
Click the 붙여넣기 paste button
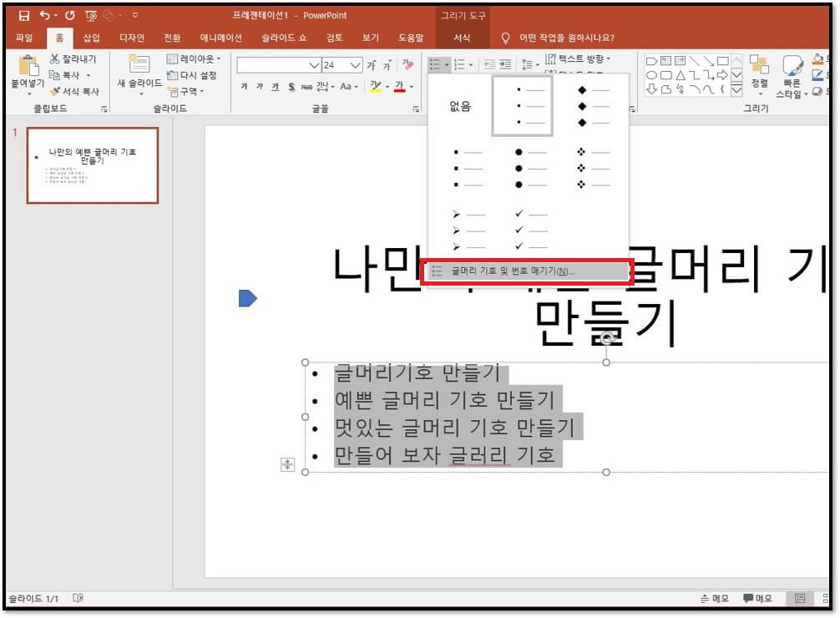point(28,73)
